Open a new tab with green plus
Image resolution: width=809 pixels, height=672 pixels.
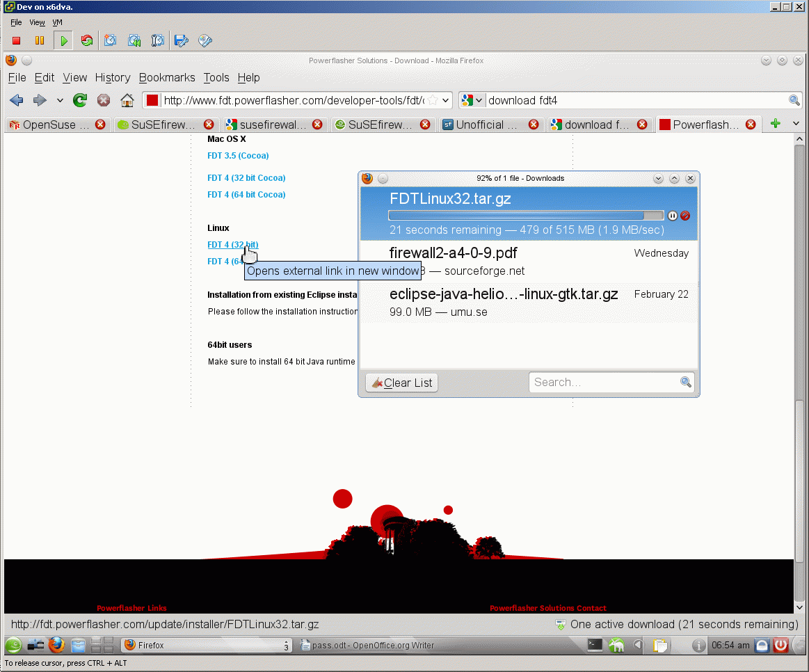(x=775, y=123)
